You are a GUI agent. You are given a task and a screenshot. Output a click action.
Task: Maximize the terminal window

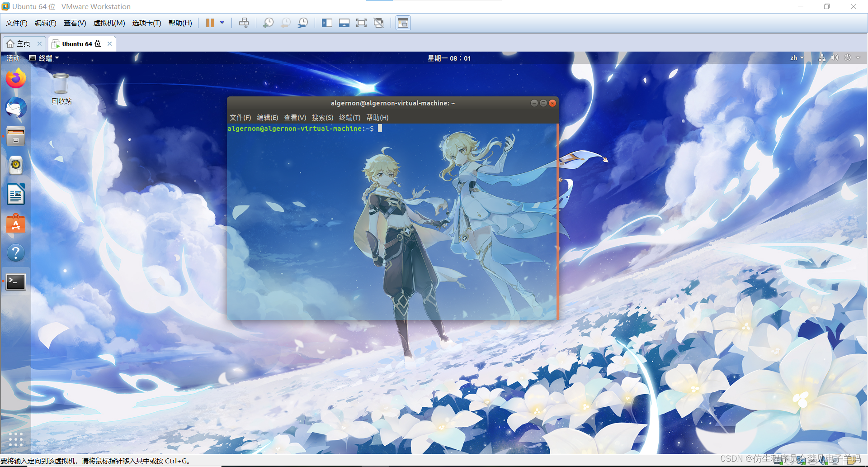[543, 103]
